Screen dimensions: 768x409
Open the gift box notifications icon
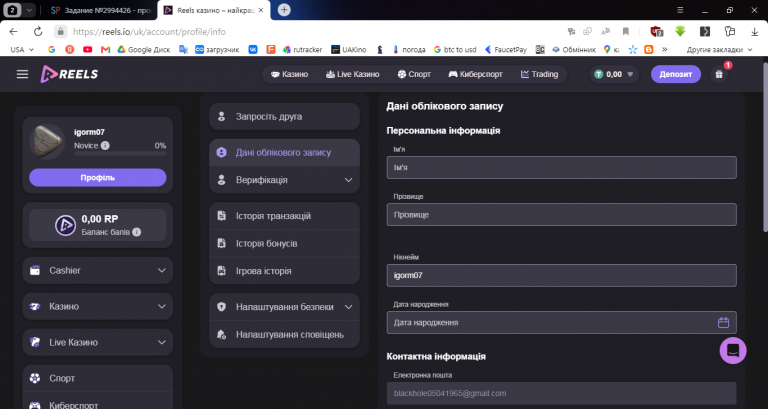pos(719,74)
